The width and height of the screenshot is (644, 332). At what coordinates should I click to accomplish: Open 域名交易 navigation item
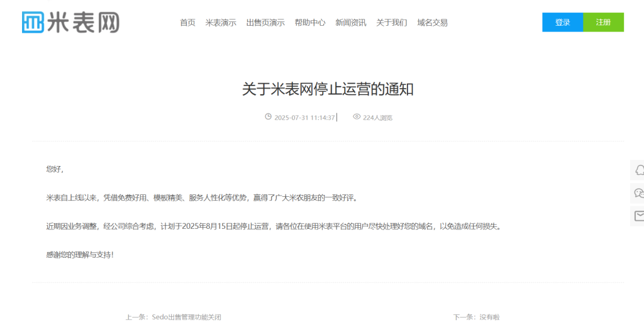click(x=433, y=23)
